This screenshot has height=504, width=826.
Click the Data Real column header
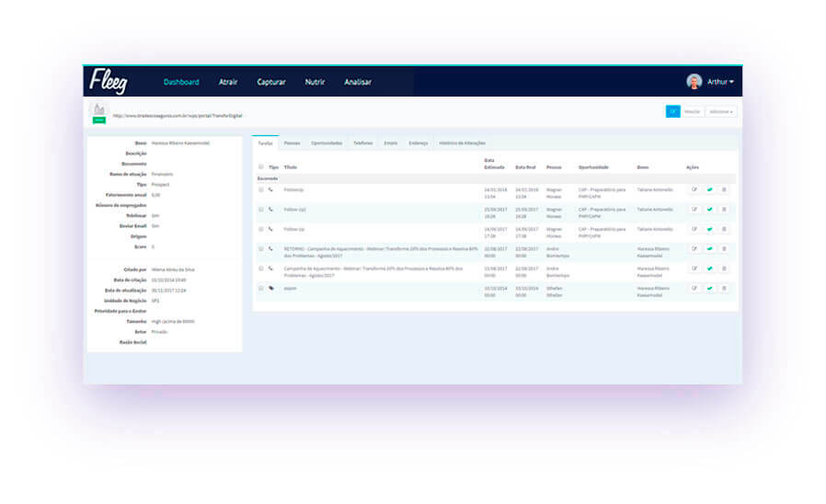pos(525,167)
